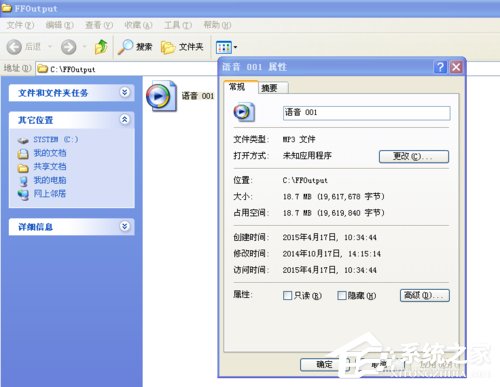
Task: Open the Views dropdown arrow
Action: (x=235, y=47)
